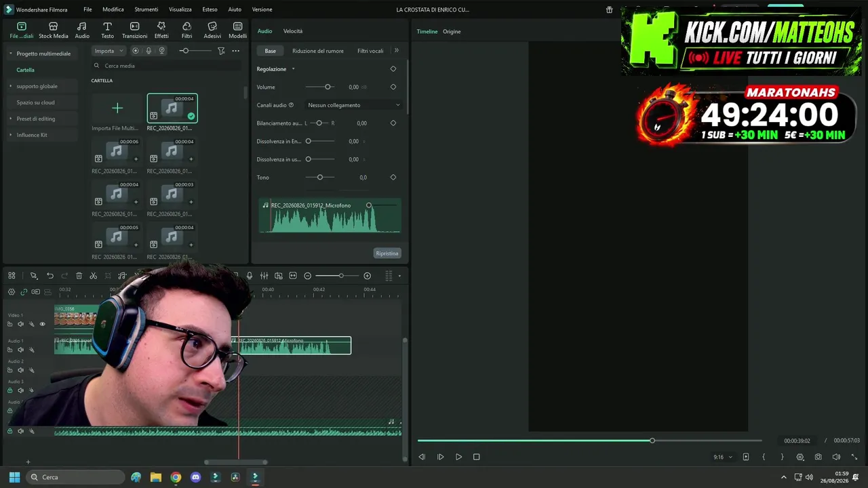868x488 pixels.
Task: Click the timeline layout grid icon
Action: [12, 276]
